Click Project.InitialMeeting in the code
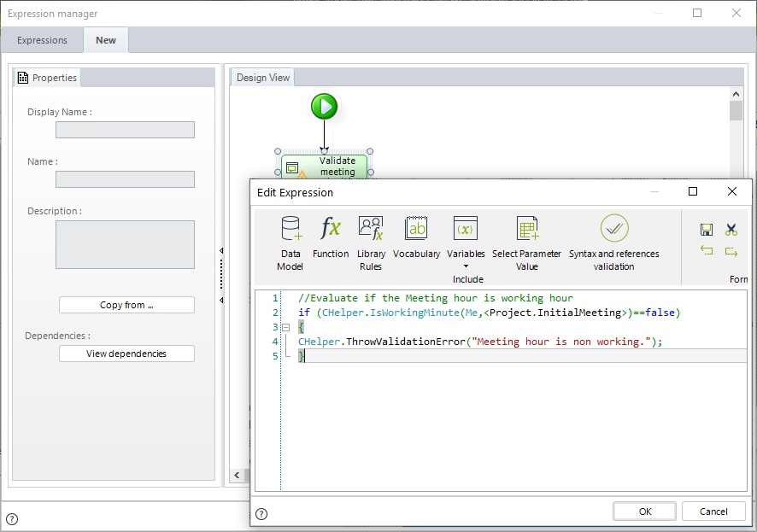 [555, 313]
